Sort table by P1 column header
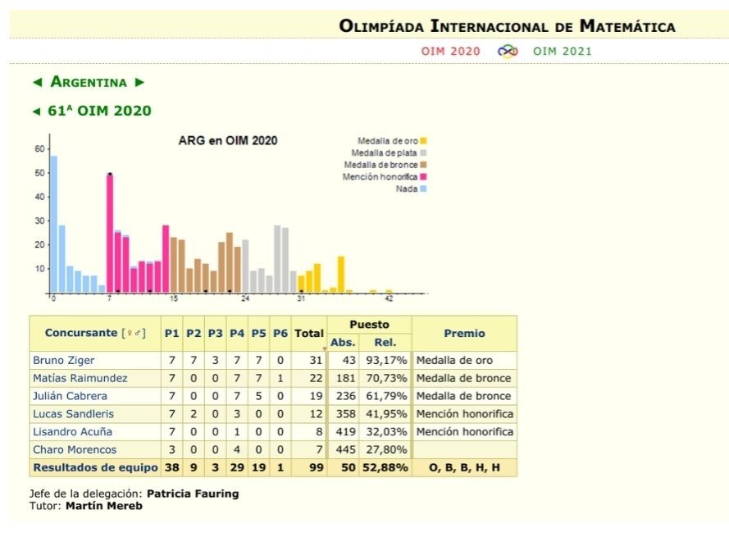 172,333
